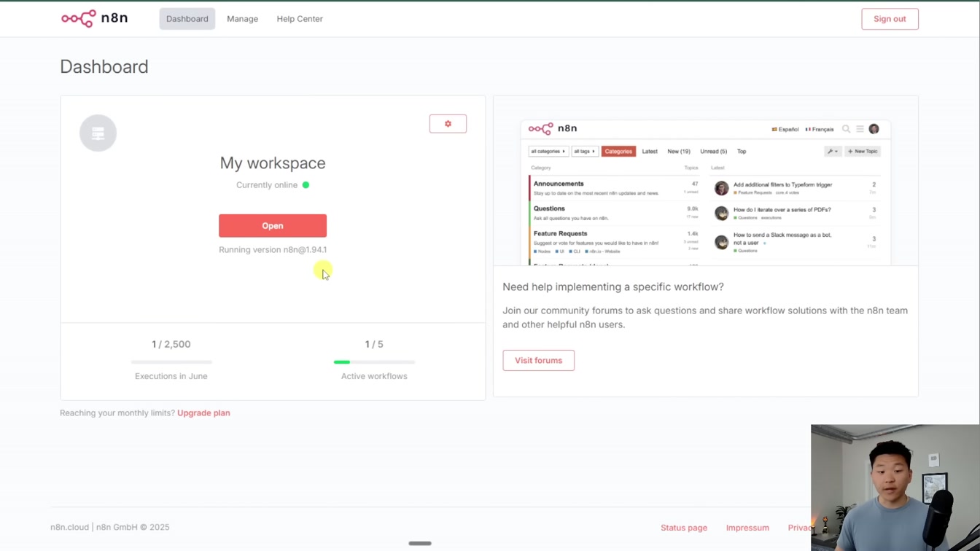Click the workspace server avatar icon
This screenshot has height=551, width=980.
click(98, 133)
